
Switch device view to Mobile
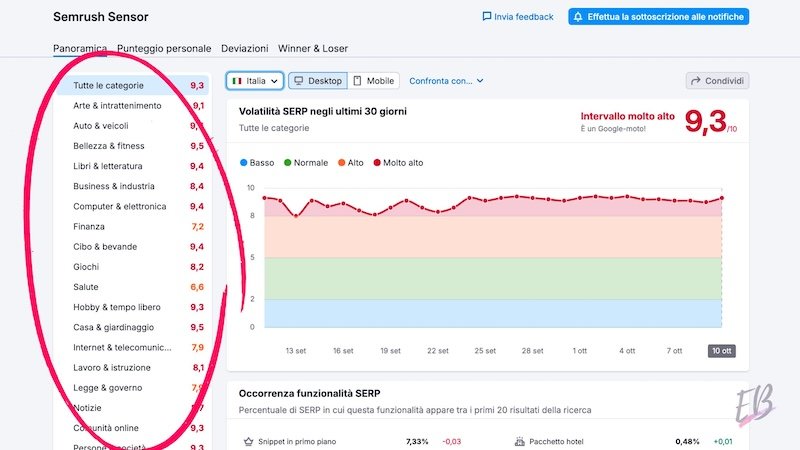click(373, 81)
